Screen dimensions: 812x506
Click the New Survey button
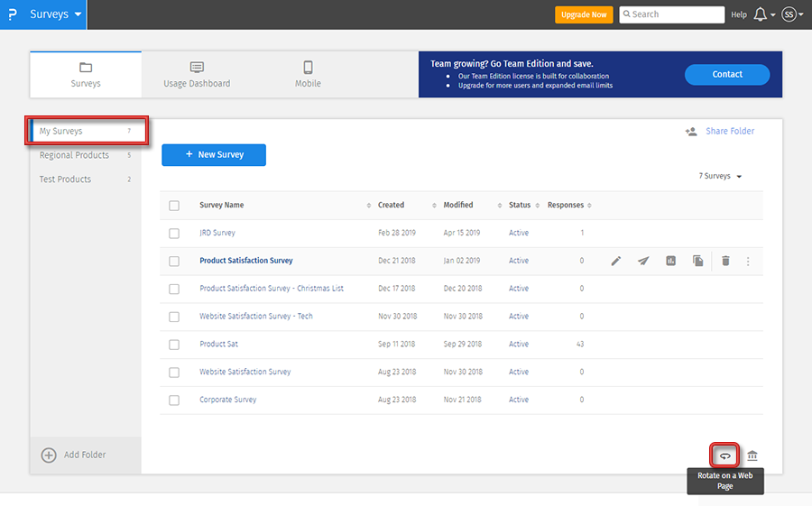pyautogui.click(x=214, y=155)
